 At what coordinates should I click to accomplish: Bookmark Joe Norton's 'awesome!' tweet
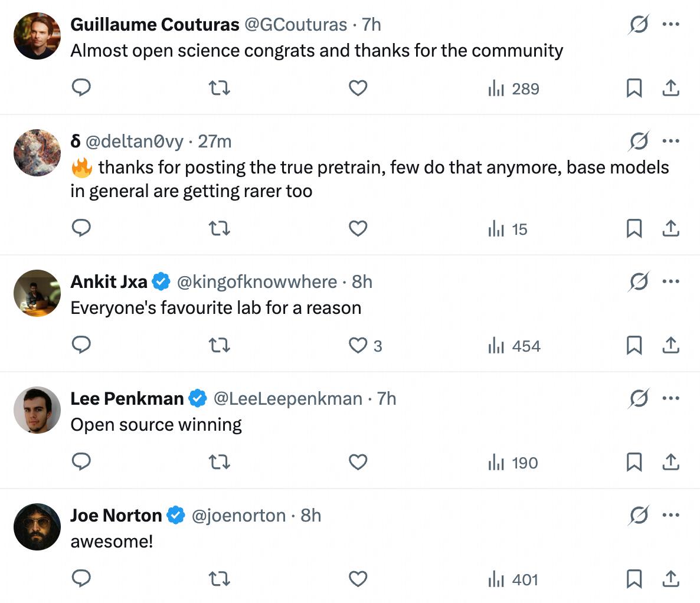pos(634,579)
